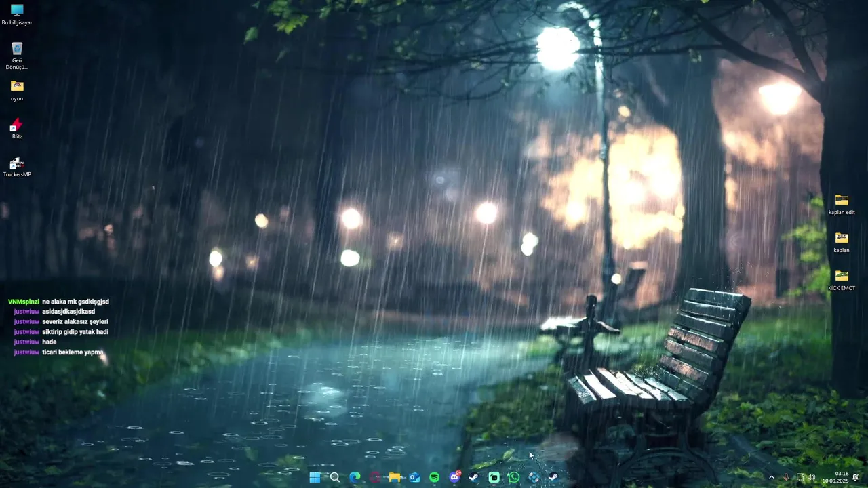Select the Blitz shortcut icon
The width and height of the screenshot is (868, 488).
tap(17, 128)
